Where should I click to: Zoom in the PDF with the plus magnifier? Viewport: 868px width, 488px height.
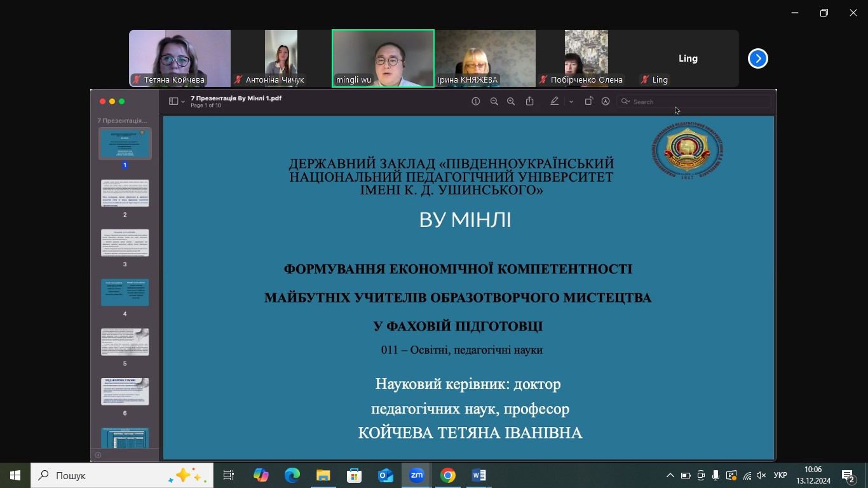pyautogui.click(x=511, y=102)
